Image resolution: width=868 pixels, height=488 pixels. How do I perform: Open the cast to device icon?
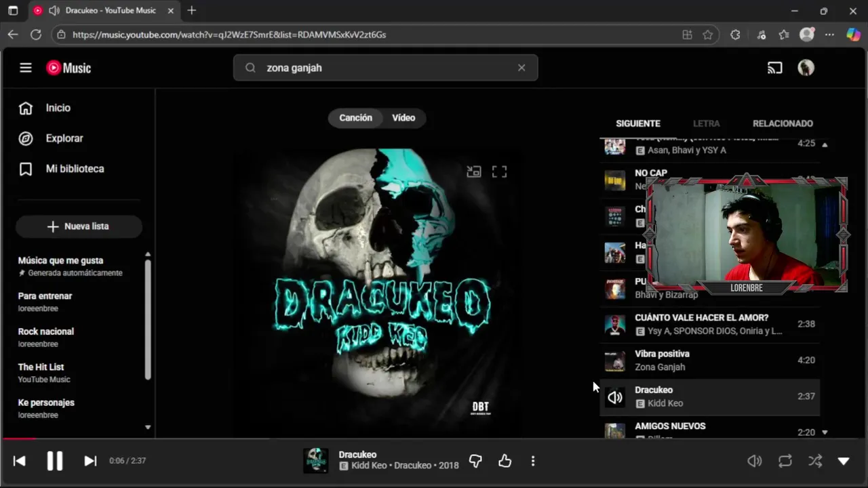pyautogui.click(x=774, y=68)
